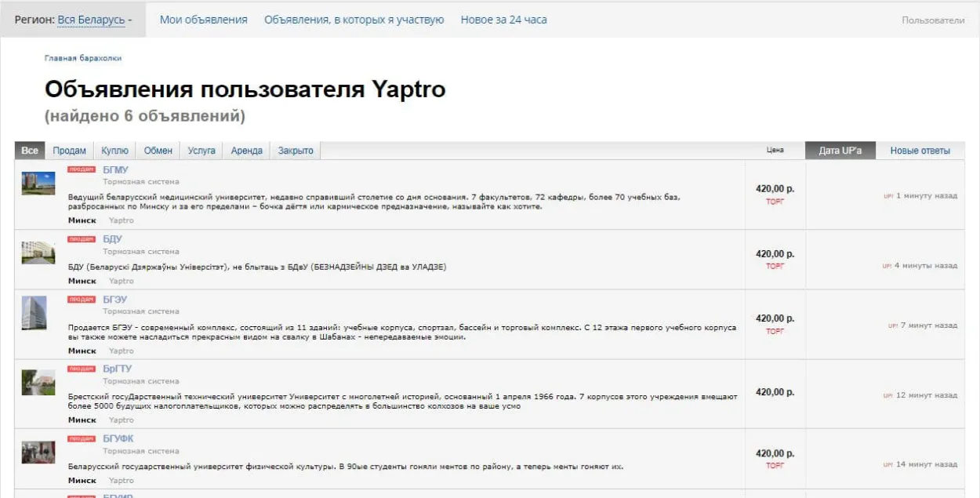Click Тормозная система category under БГМУ
Screen dimensions: 980x498
pyautogui.click(x=141, y=182)
